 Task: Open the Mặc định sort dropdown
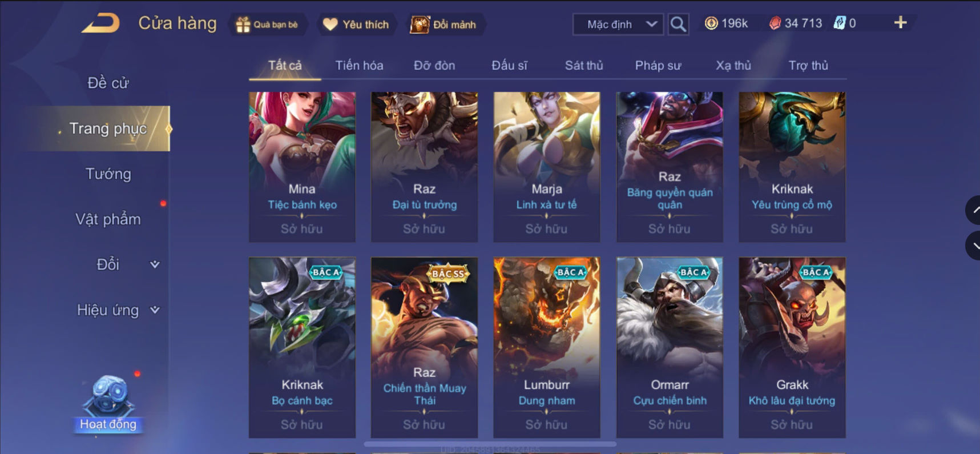pyautogui.click(x=618, y=25)
